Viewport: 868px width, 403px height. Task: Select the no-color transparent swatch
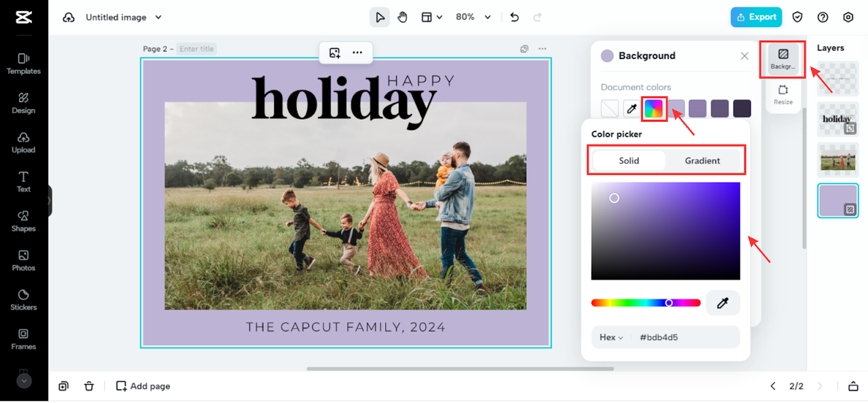[x=610, y=108]
